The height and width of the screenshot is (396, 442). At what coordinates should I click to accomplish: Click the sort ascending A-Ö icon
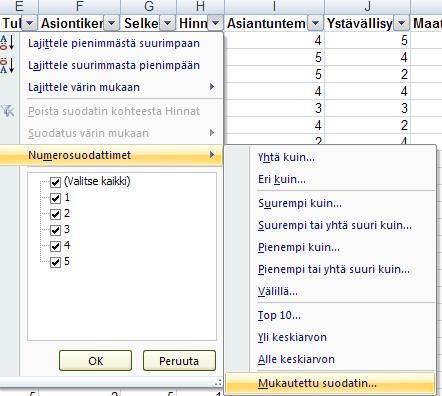(7, 43)
